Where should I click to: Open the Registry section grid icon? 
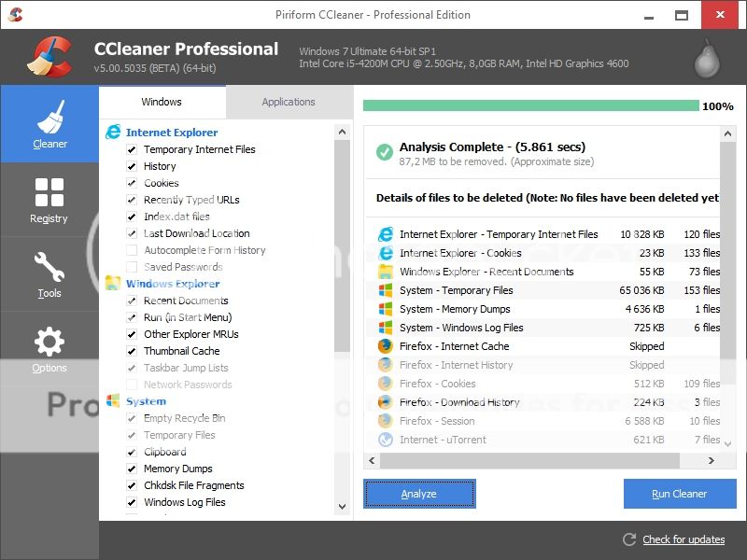[x=49, y=192]
